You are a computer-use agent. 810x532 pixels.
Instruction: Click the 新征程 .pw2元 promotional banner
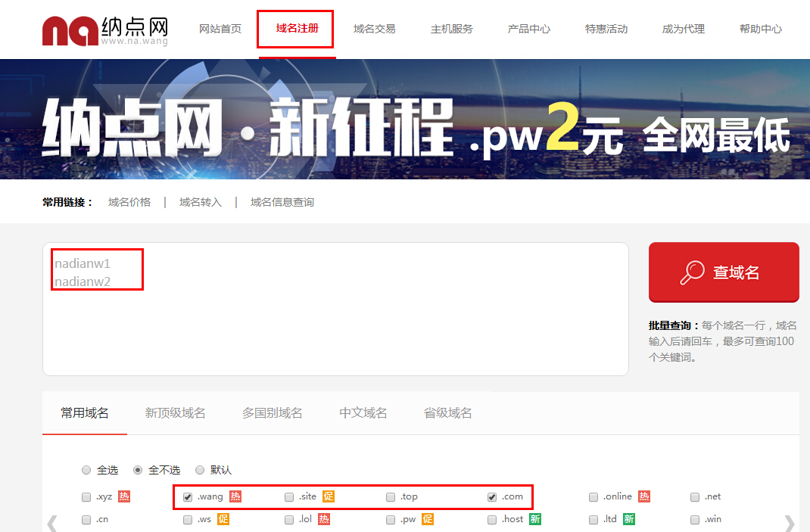(405, 120)
